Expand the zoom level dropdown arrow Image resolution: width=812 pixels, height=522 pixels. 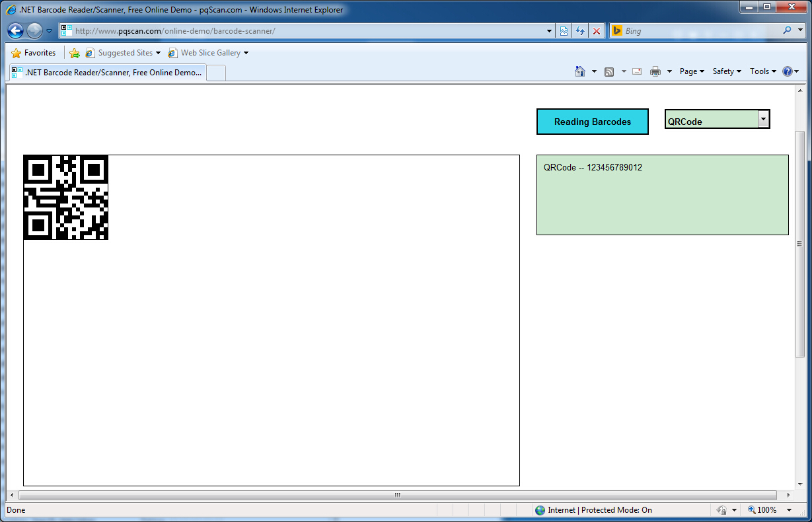tap(789, 510)
